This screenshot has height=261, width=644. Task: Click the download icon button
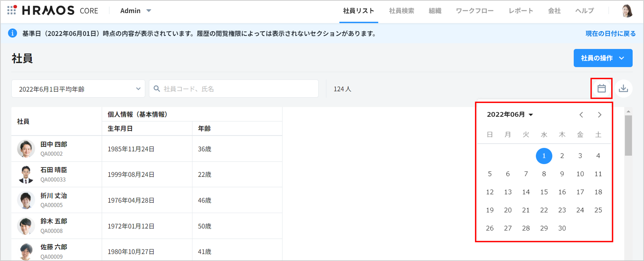[623, 89]
